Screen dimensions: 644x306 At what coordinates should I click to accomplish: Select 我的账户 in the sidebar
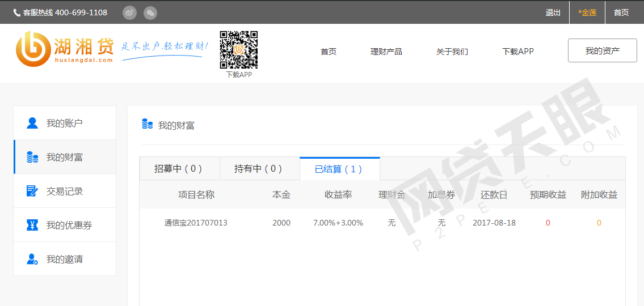[65, 123]
